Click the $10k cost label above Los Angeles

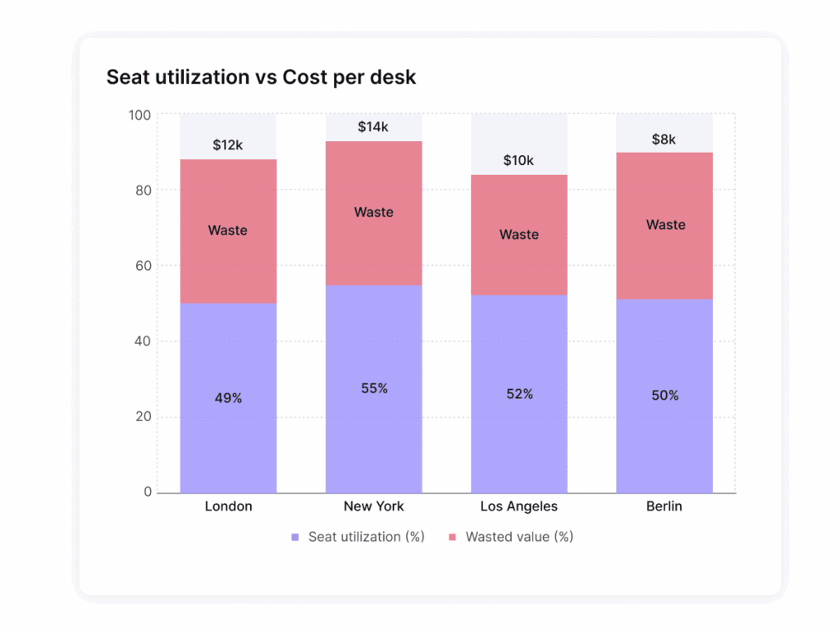(x=519, y=160)
